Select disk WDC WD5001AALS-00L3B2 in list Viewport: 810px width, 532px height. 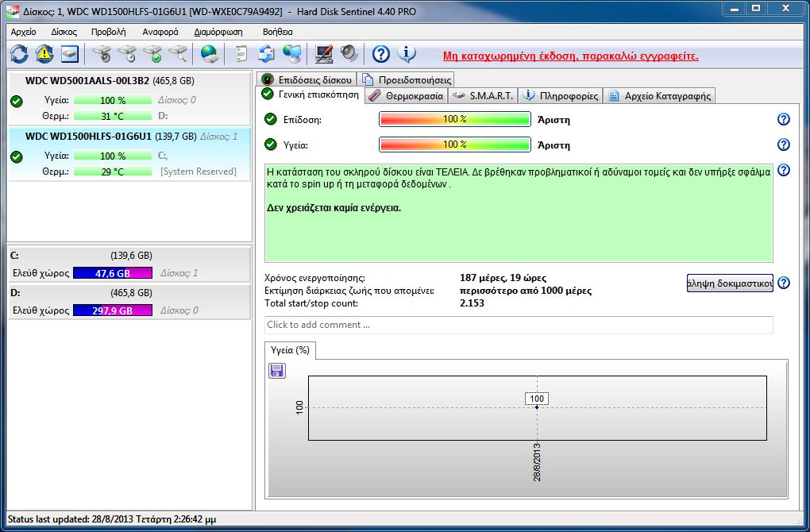click(129, 98)
